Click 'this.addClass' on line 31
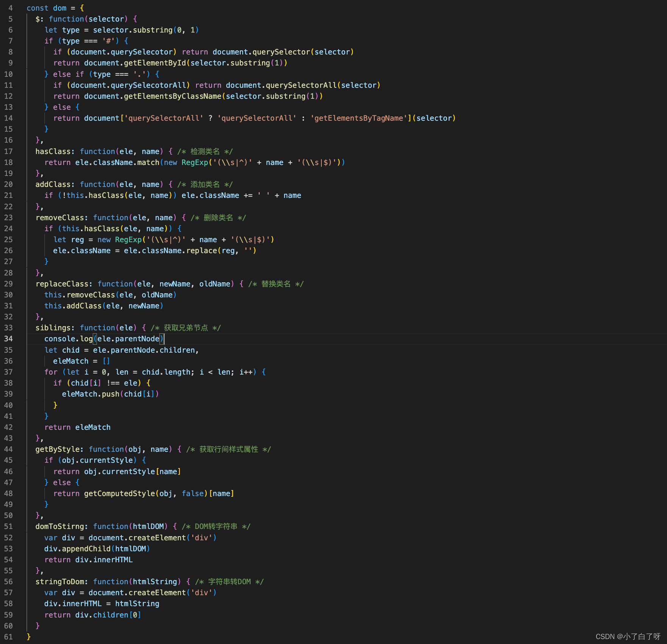This screenshot has width=667, height=644. (73, 306)
